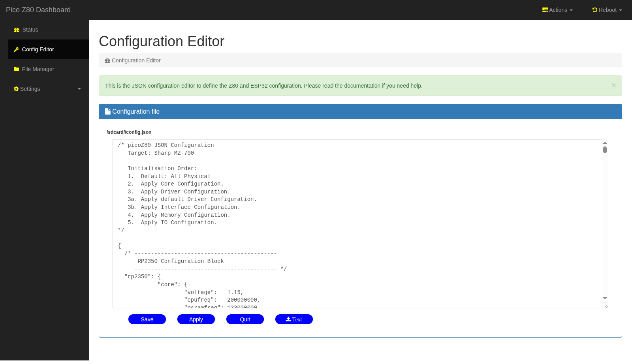Image resolution: width=632 pixels, height=364 pixels.
Task: Open File Manager via its folder icon
Action: click(16, 69)
